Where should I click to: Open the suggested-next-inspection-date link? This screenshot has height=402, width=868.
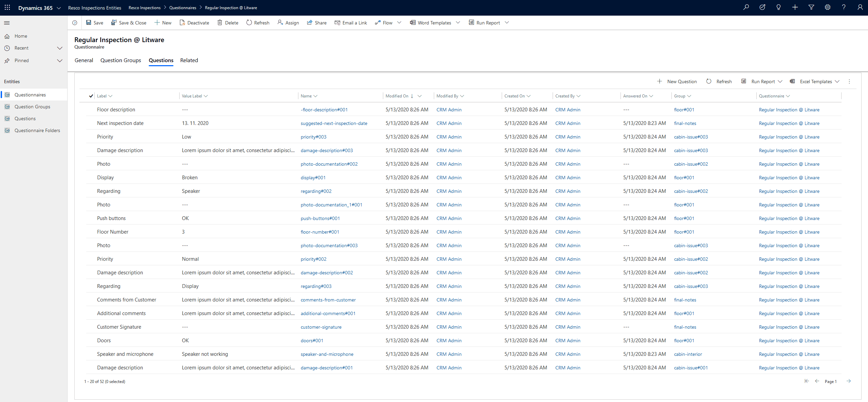(334, 123)
